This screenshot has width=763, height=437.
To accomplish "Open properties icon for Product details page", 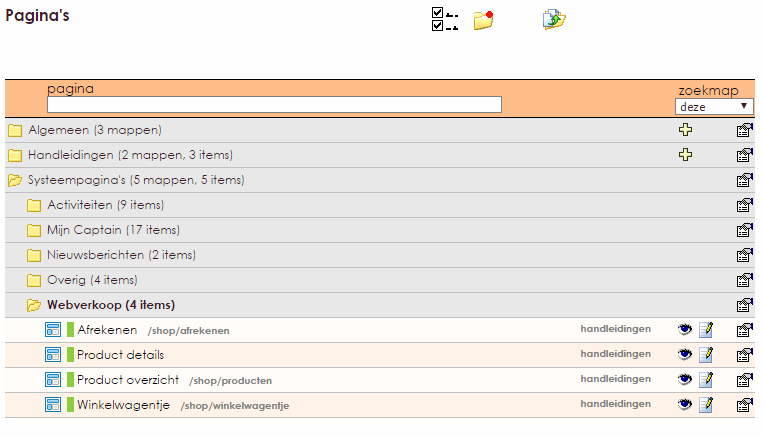I will 745,355.
